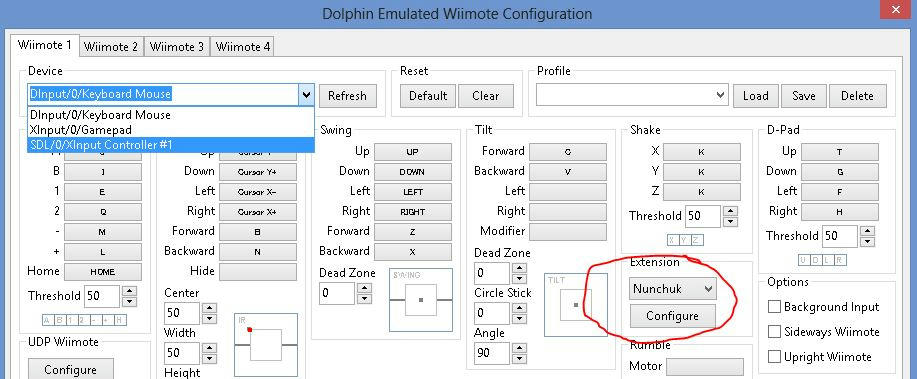This screenshot has width=917, height=379.
Task: Remap Wiimote button 2 mapped to Q
Action: point(103,212)
